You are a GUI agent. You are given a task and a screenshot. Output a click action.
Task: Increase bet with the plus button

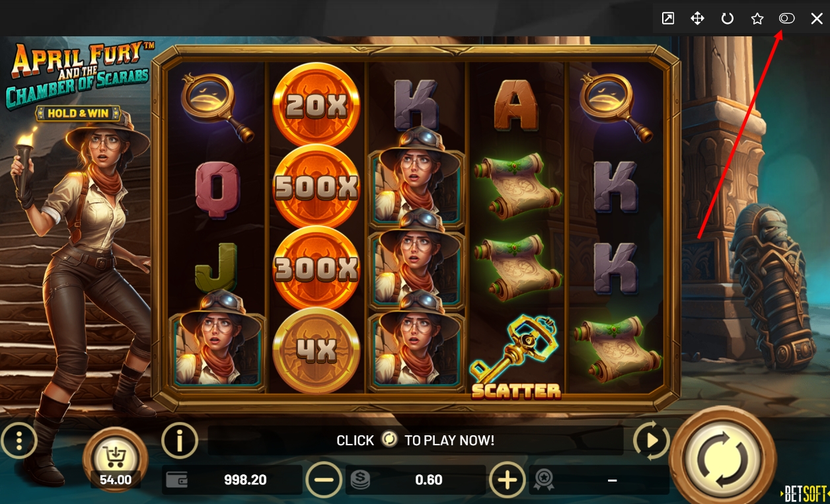[507, 480]
